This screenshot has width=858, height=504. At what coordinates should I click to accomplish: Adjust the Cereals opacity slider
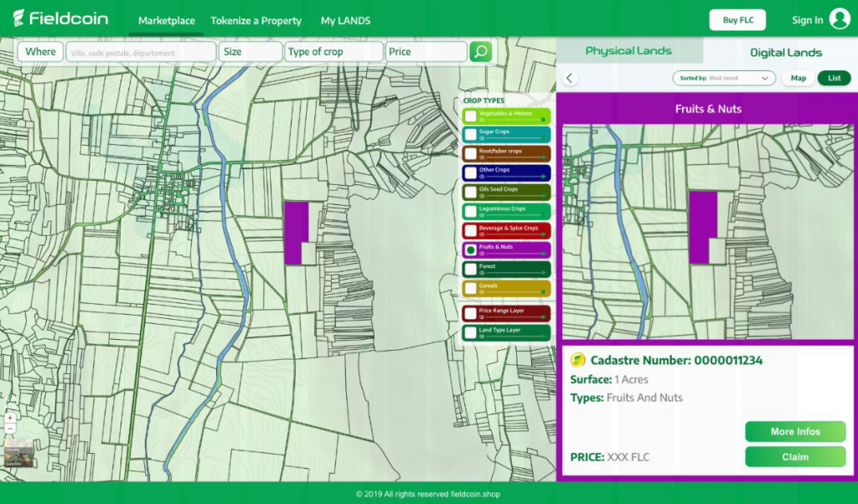tap(515, 292)
